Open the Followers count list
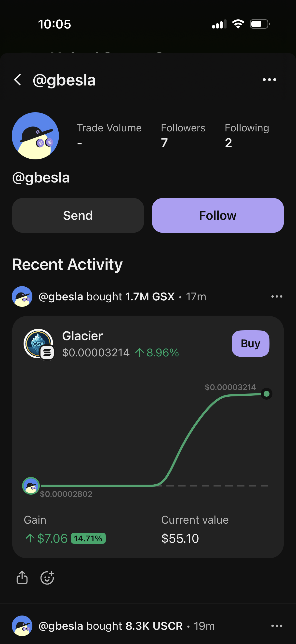296x644 pixels. (183, 136)
